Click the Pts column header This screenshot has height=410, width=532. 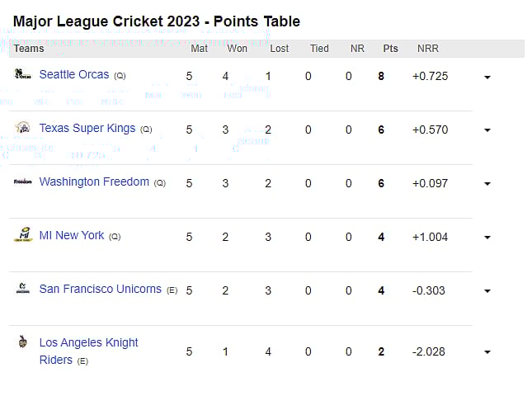point(390,49)
